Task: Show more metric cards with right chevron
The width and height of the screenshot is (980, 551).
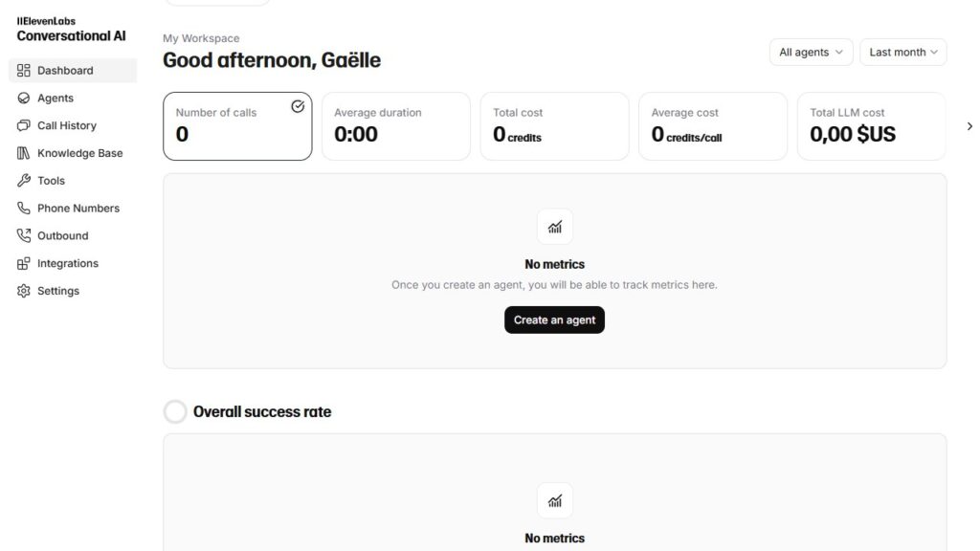Action: pos(969,126)
